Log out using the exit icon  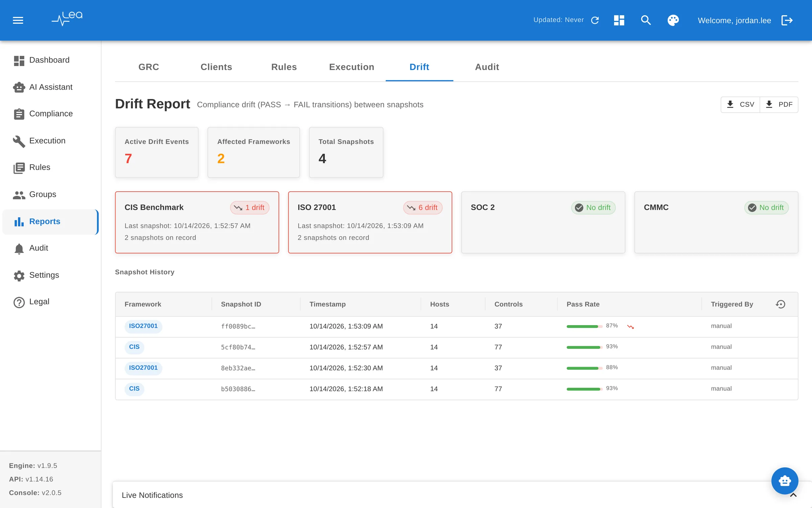[787, 20]
